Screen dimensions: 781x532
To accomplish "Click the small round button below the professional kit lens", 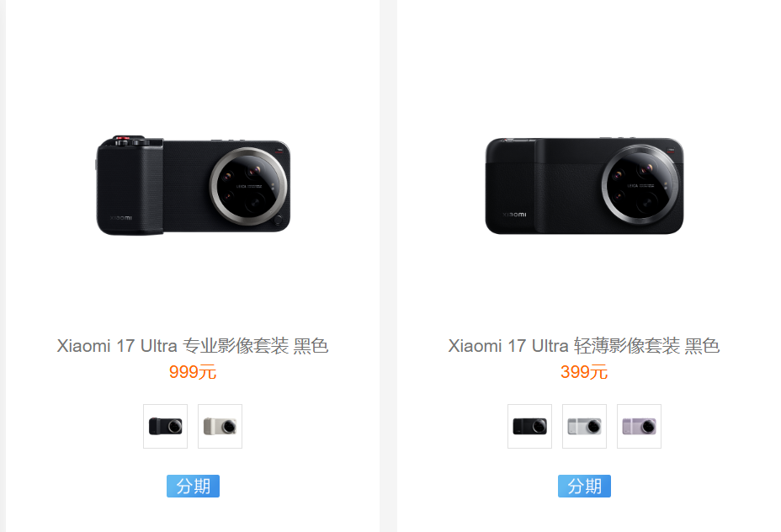I will pyautogui.click(x=279, y=219).
